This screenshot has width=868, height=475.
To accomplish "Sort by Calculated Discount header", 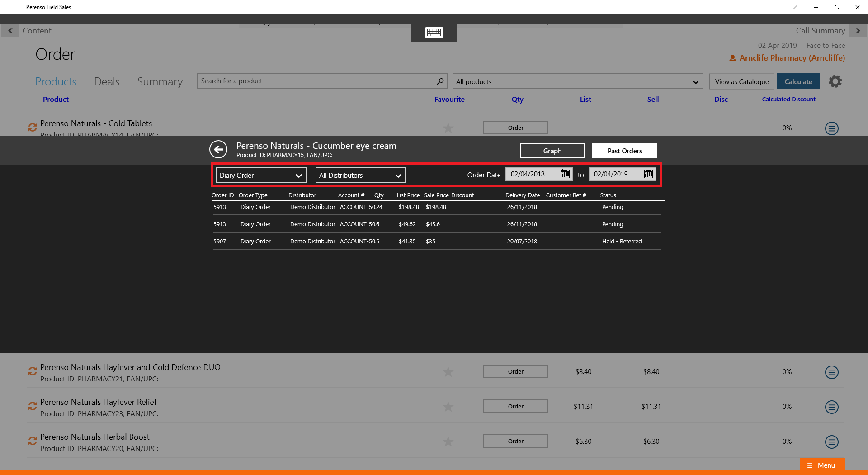I will [788, 99].
